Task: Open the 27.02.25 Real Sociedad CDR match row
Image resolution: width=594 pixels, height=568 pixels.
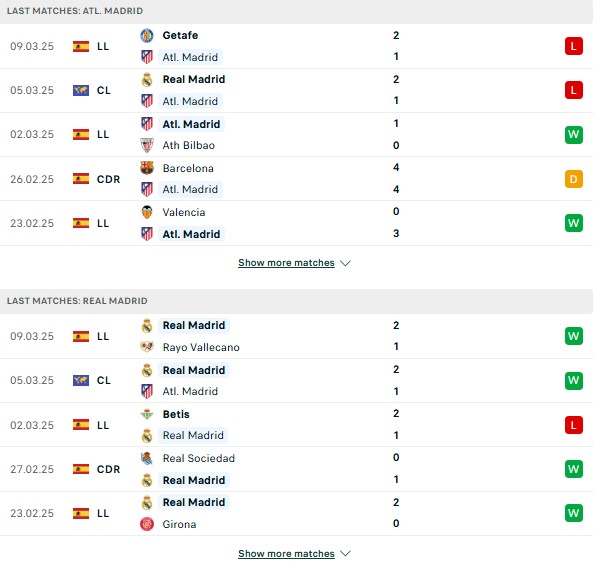Action: 296,469
